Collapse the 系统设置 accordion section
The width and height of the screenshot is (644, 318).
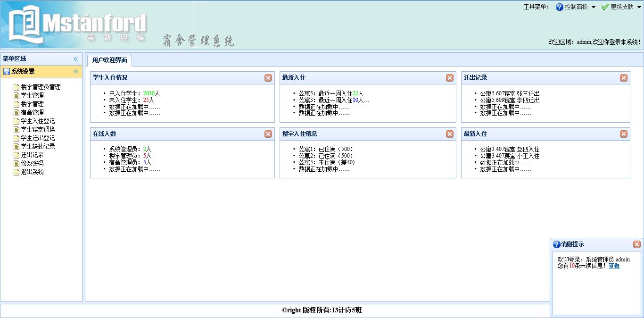[75, 72]
